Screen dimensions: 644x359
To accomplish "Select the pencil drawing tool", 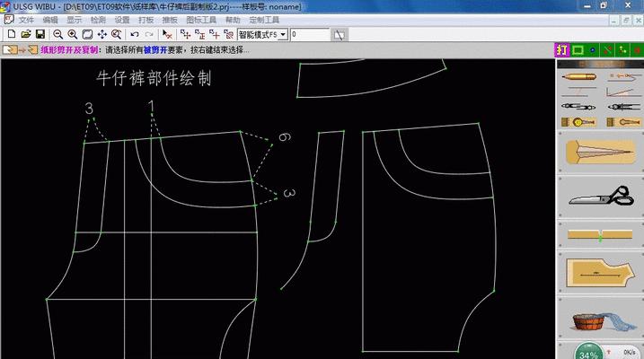I will pos(579,76).
